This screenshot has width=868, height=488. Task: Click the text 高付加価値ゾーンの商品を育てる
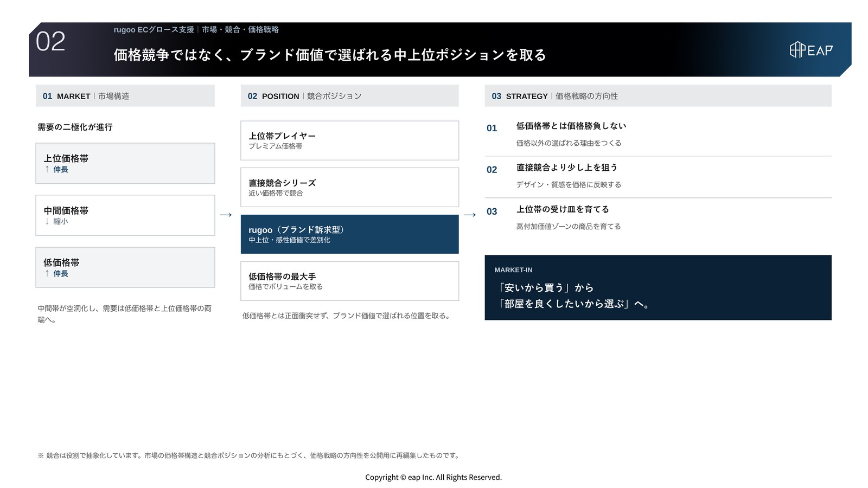pyautogui.click(x=569, y=226)
